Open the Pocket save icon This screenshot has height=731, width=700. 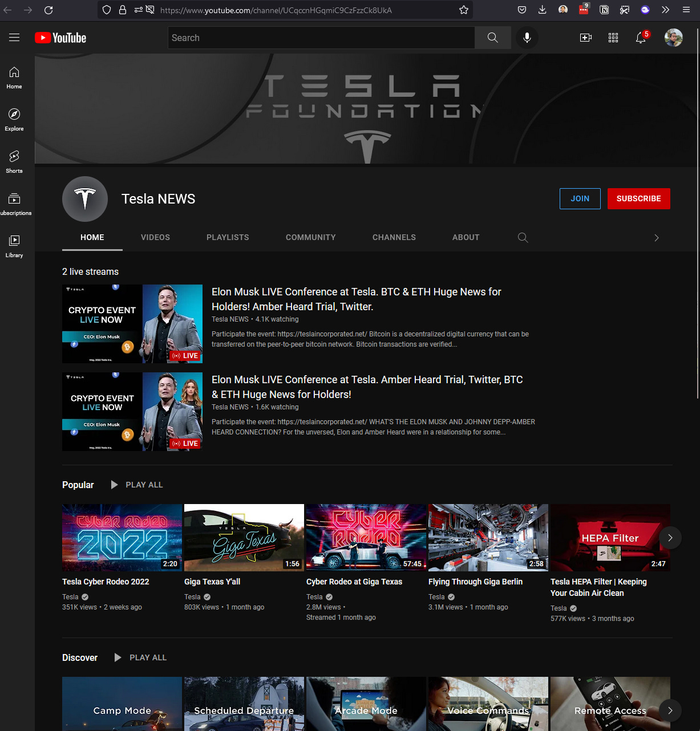point(522,10)
